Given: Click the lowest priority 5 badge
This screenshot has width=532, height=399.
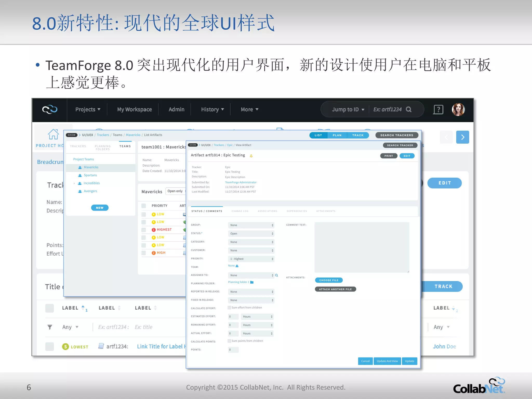Looking at the screenshot, I should point(65,347).
